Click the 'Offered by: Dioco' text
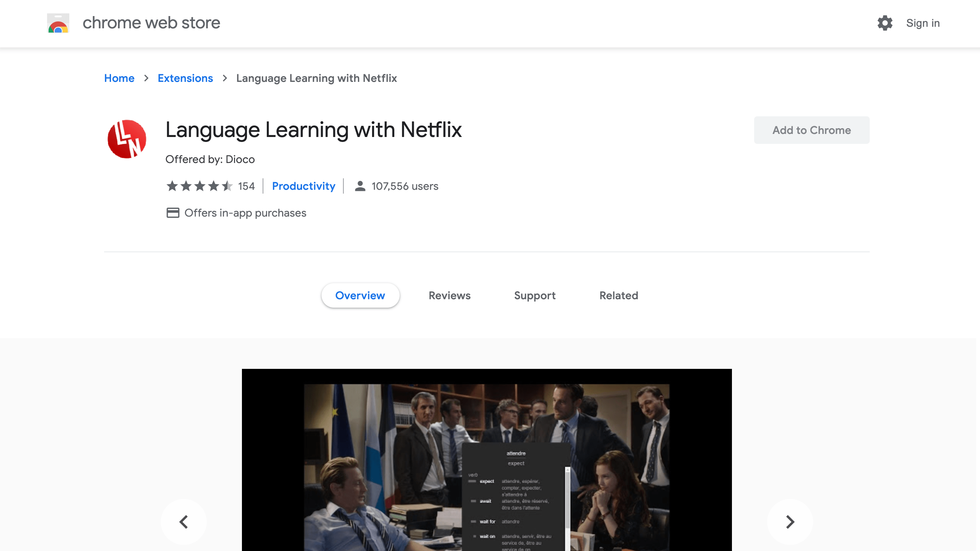Screen dimensions: 980x551 point(210,159)
